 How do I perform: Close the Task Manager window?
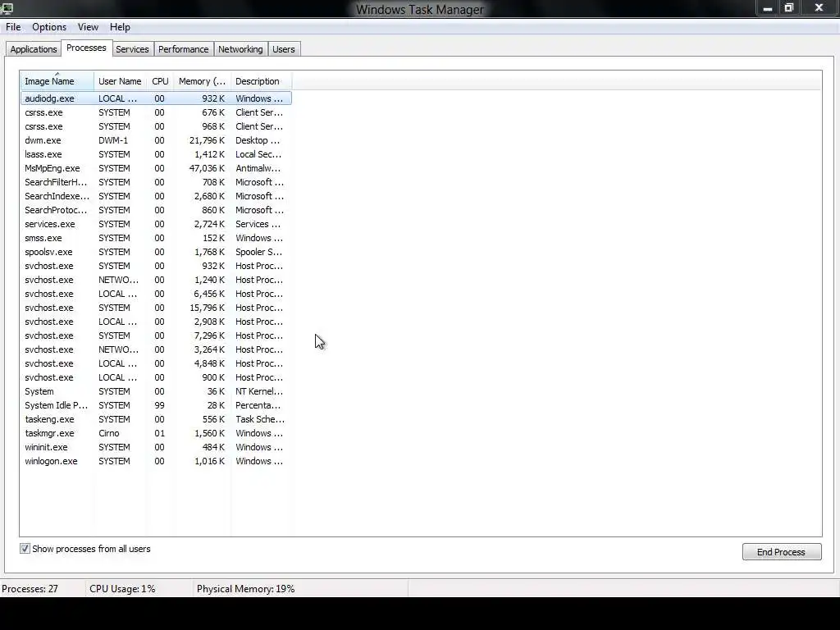pyautogui.click(x=819, y=8)
